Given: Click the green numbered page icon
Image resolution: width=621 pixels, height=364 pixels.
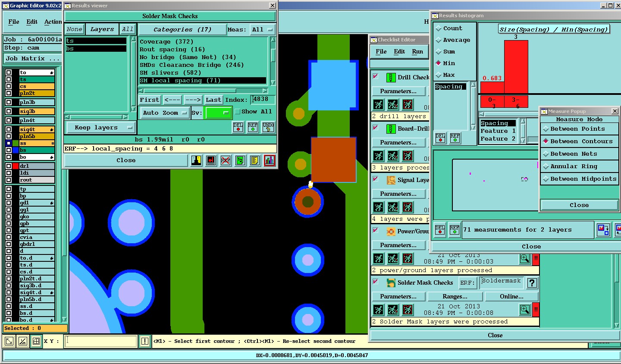Looking at the screenshot, I should point(240,160).
